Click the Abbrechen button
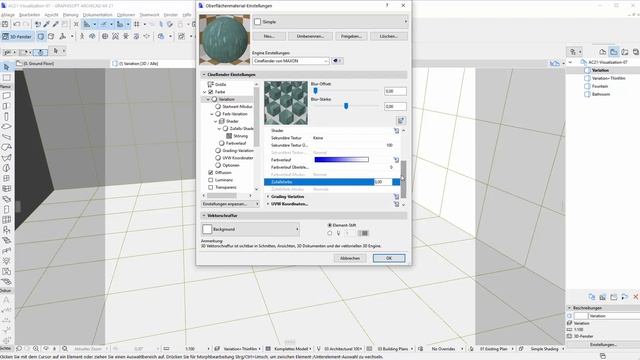Image resolution: width=640 pixels, height=360 pixels. point(350,258)
